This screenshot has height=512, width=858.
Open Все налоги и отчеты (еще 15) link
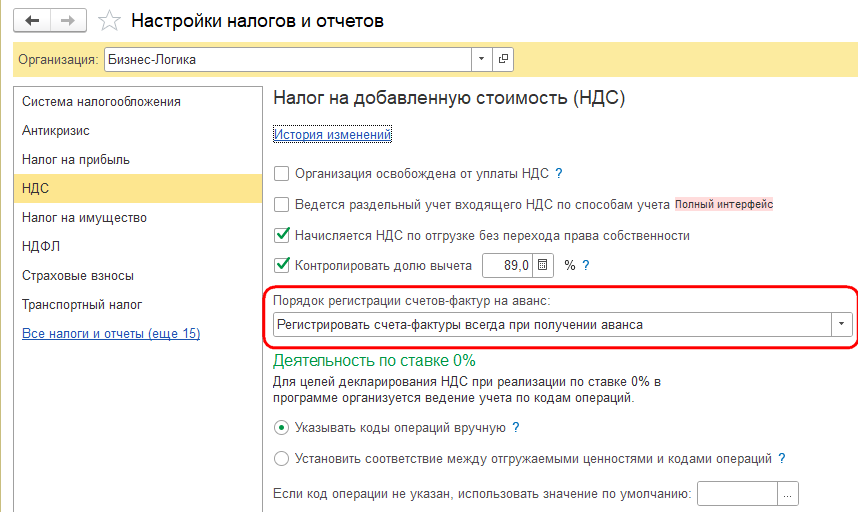(111, 333)
